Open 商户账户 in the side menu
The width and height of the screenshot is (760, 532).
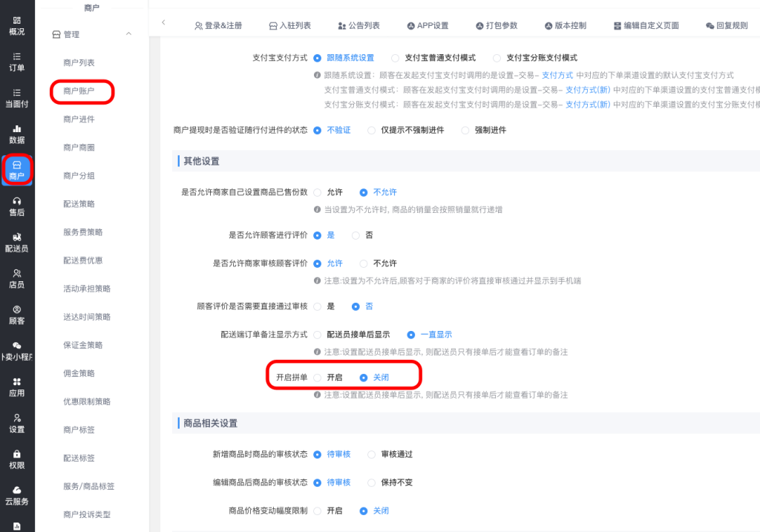point(79,91)
